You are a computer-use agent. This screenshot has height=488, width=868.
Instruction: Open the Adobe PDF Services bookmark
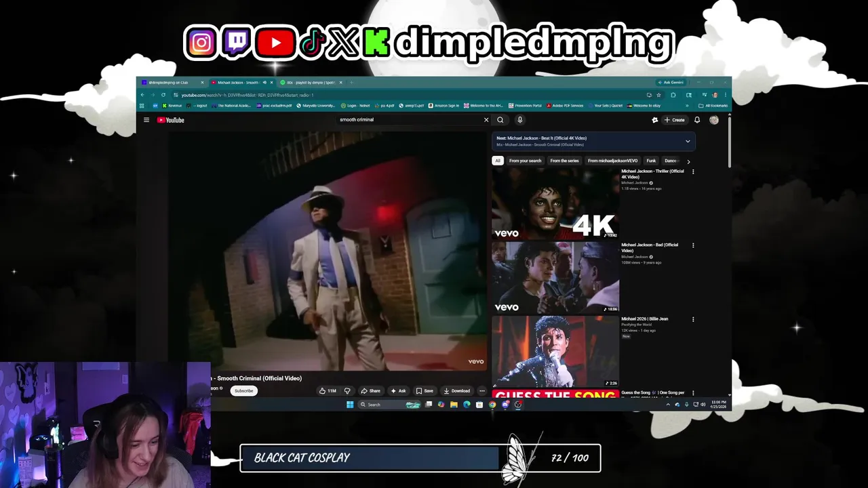point(565,106)
